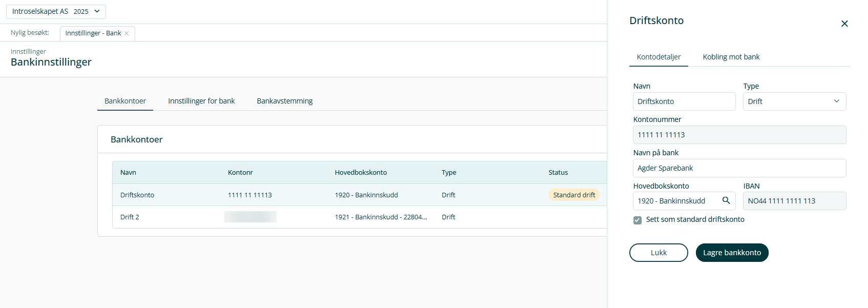Select the Kontodetaljer tab
This screenshot has width=868, height=308.
click(x=659, y=57)
